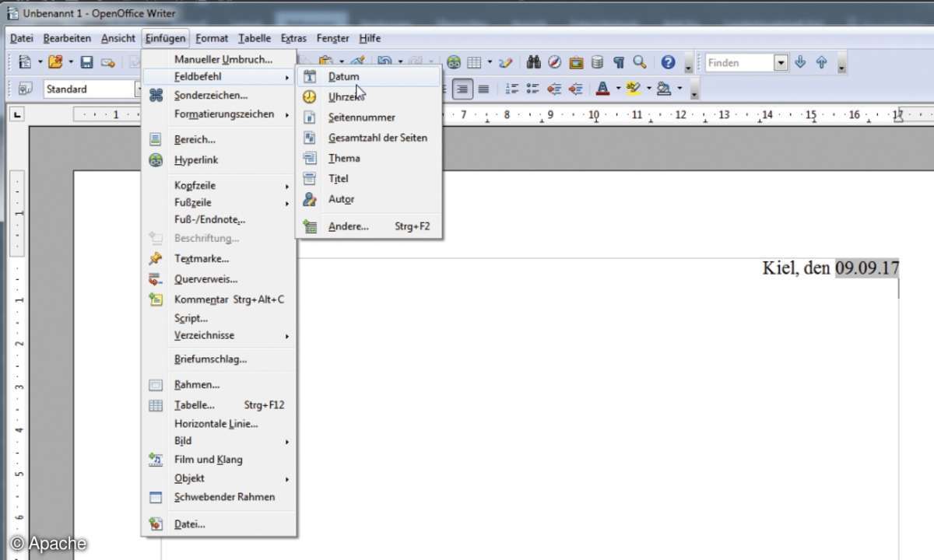
Task: Open the New document dropdown arrow
Action: [40, 62]
